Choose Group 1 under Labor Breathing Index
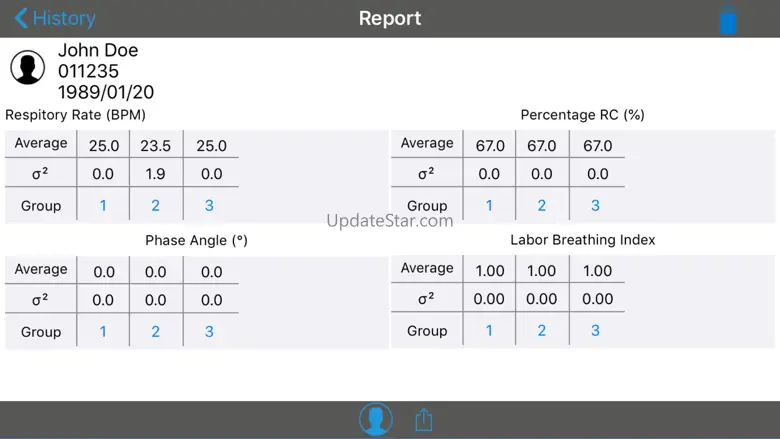780x439 pixels. 489,331
